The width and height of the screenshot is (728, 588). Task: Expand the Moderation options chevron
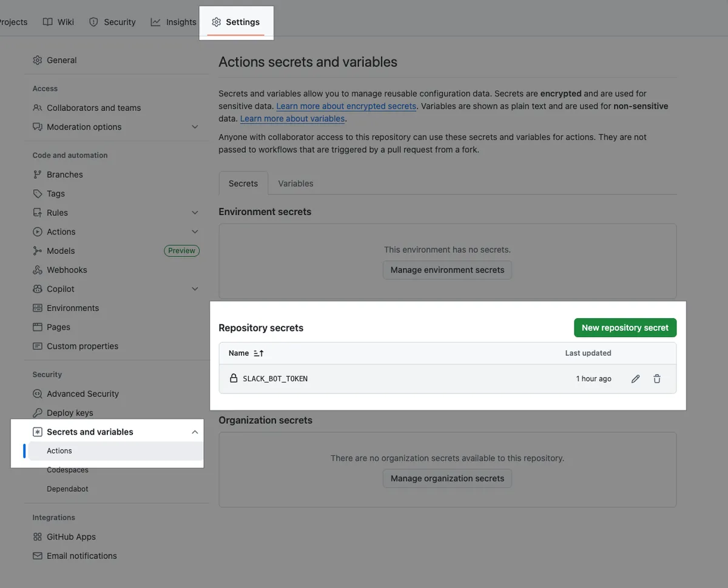point(195,127)
